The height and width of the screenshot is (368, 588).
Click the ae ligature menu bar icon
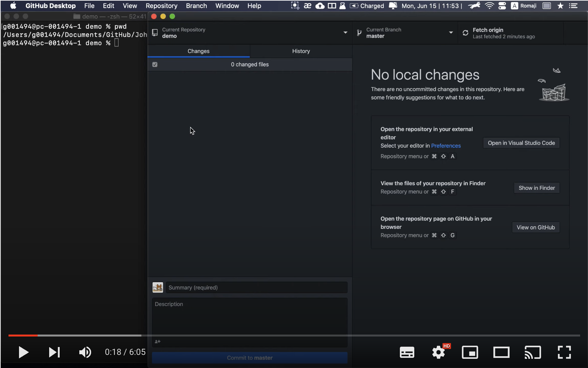(307, 6)
